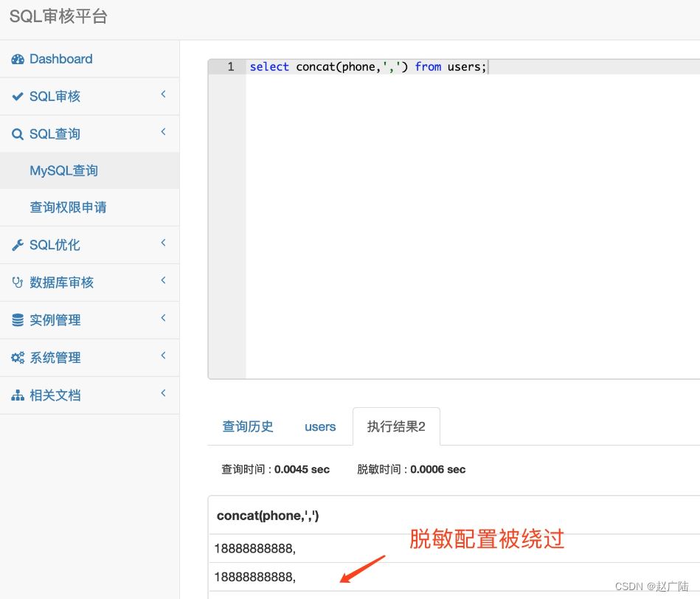Click the SQL审核平台 site title
Viewport: 700px width, 599px height.
(x=58, y=16)
